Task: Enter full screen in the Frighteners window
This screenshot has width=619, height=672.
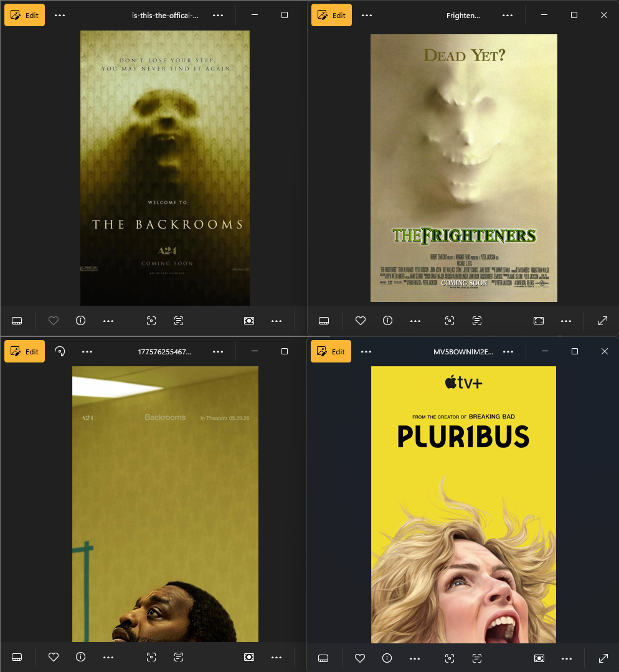Action: click(603, 321)
